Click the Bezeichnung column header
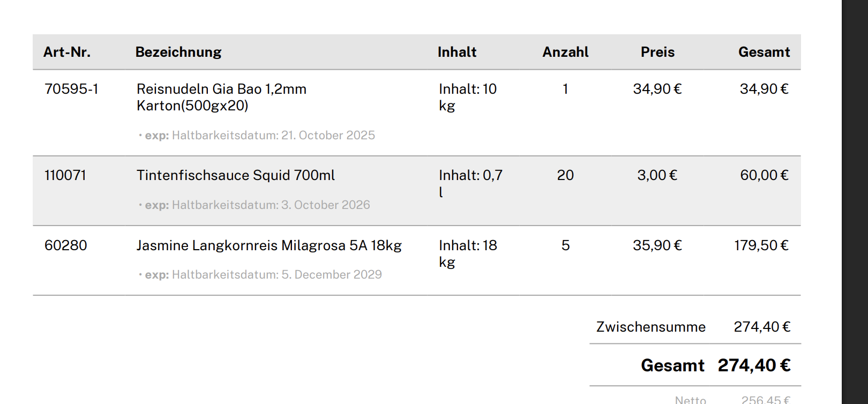The width and height of the screenshot is (868, 404). click(x=178, y=52)
